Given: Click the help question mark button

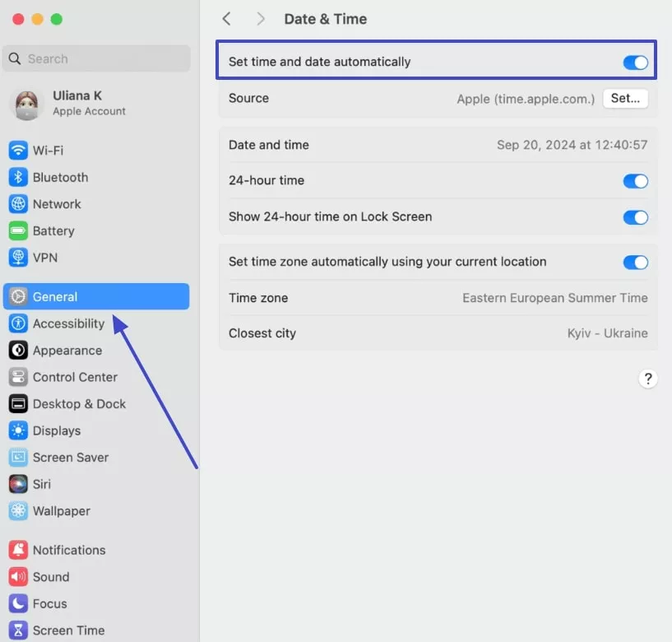Looking at the screenshot, I should [648, 379].
